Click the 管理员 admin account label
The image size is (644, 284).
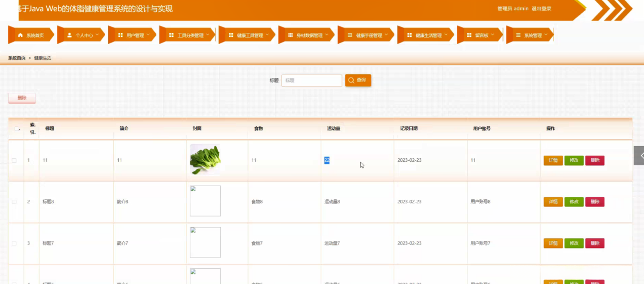click(x=513, y=9)
